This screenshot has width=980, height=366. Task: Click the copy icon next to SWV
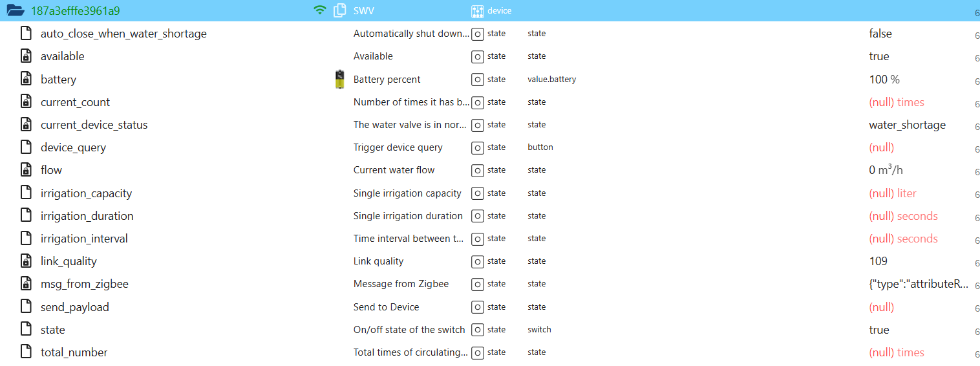tap(340, 11)
